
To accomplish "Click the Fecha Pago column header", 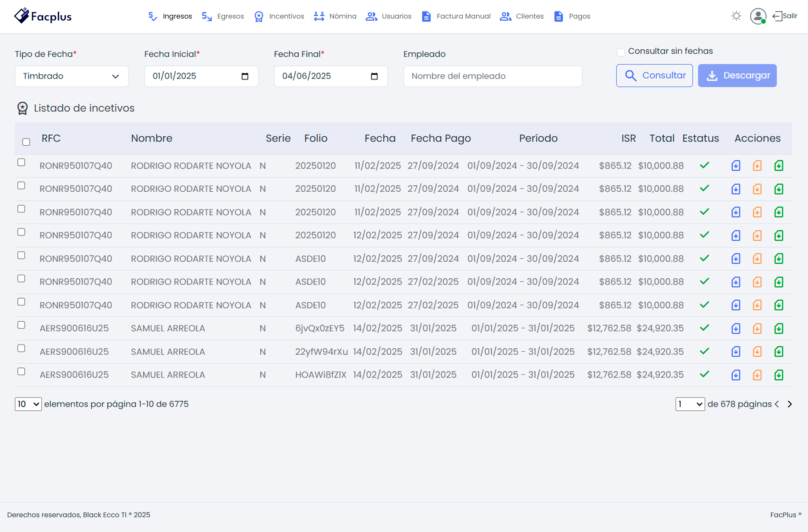I will 441,138.
